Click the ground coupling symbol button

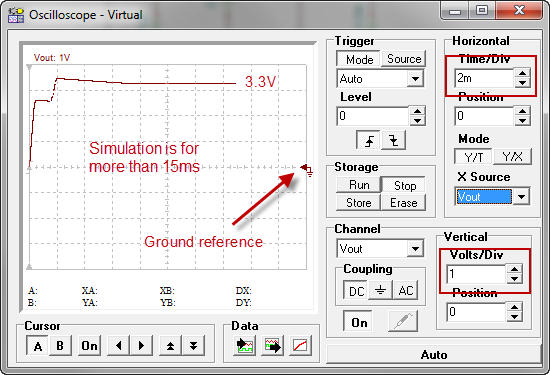point(380,290)
